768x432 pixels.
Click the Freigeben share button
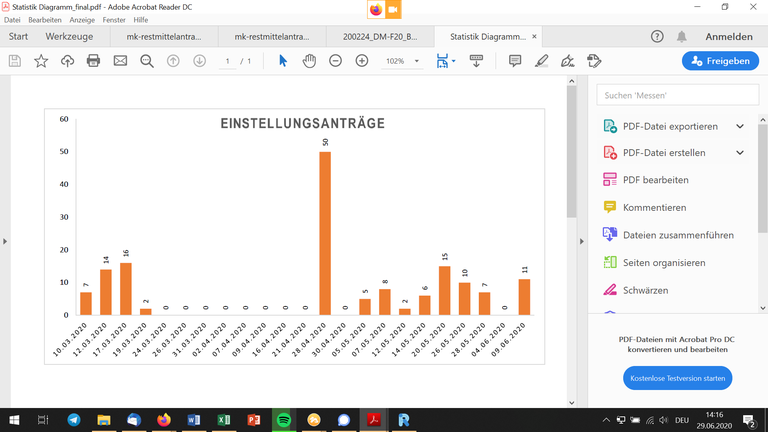(x=721, y=61)
